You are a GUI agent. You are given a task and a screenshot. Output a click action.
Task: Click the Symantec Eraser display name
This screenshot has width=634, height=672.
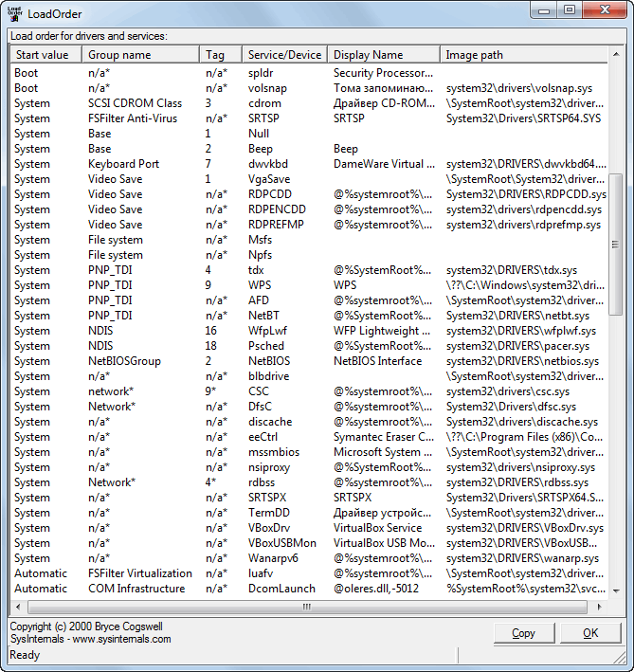coord(384,437)
